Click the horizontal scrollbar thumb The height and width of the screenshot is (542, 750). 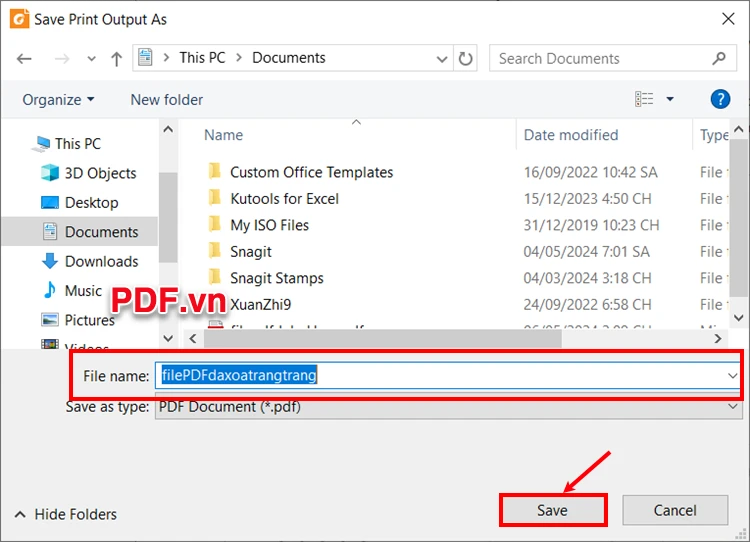click(383, 339)
